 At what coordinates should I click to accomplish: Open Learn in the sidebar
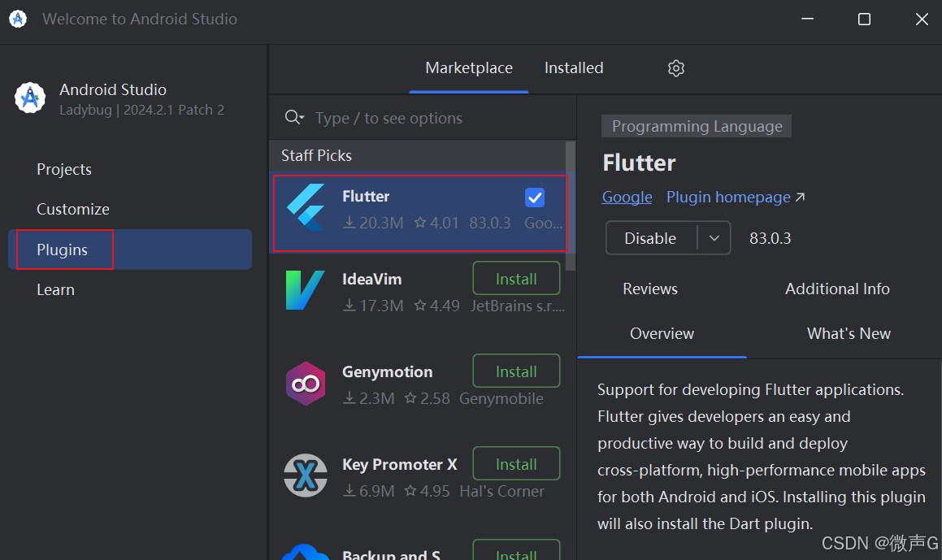(56, 289)
